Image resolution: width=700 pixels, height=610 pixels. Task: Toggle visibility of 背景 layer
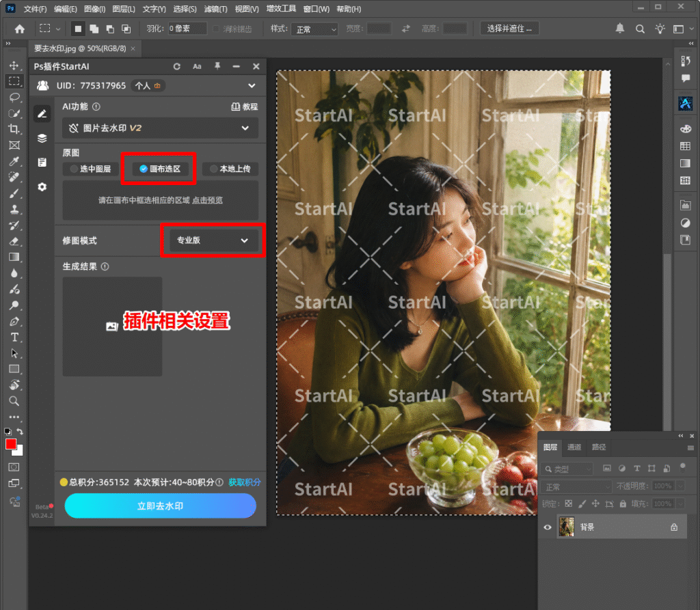click(x=548, y=527)
